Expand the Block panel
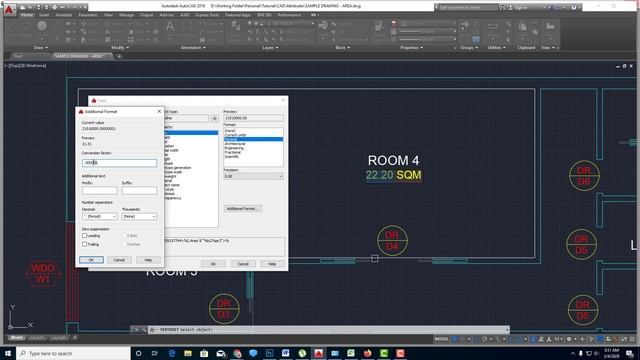Screen dimensions: 640x360 click(342, 48)
